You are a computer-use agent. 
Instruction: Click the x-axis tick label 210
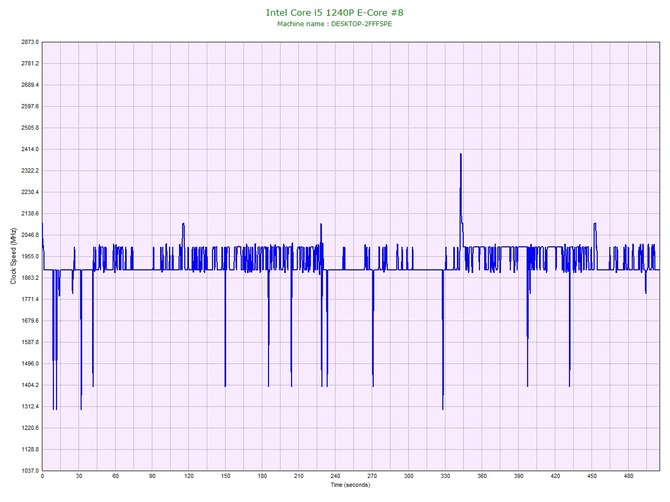[x=299, y=476]
